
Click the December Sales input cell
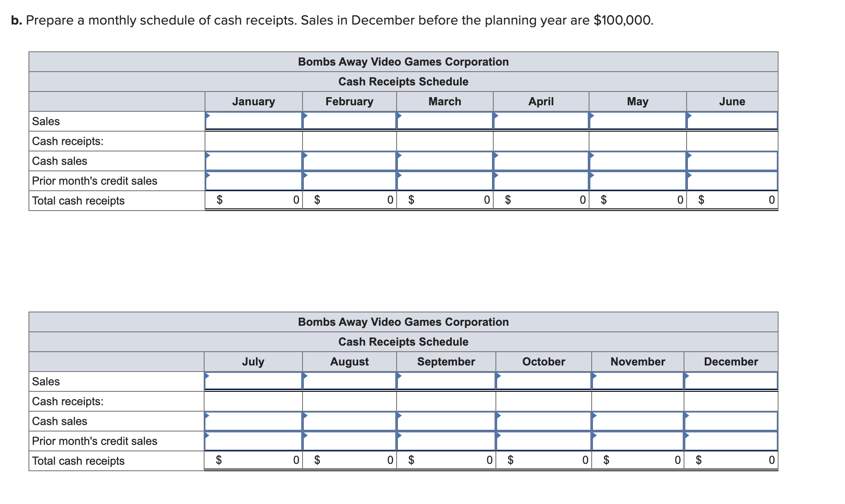pos(731,381)
